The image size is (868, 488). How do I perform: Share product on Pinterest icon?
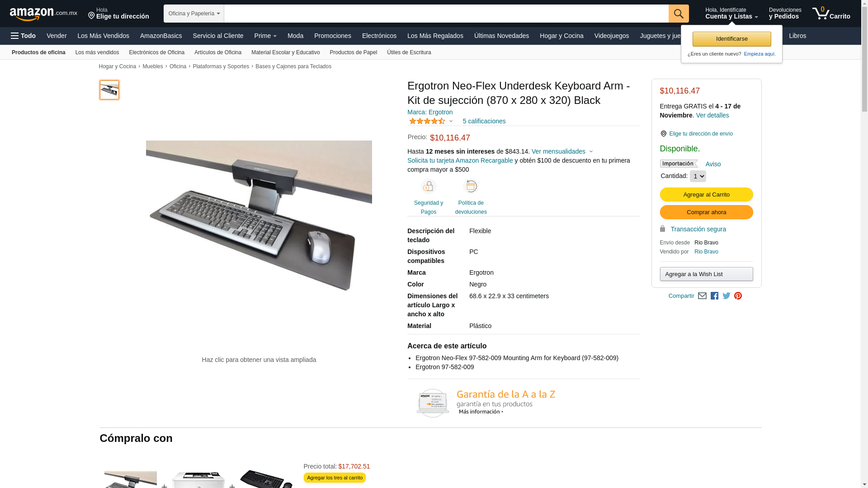738,296
